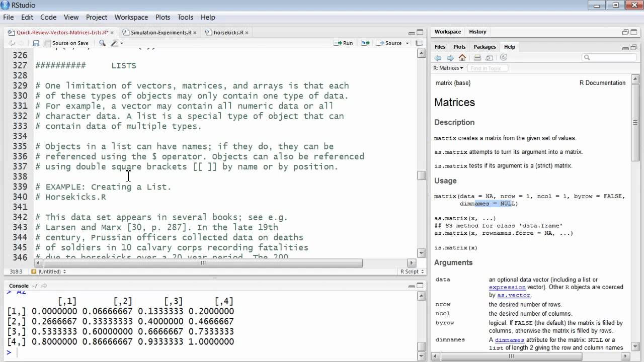Image resolution: width=644 pixels, height=362 pixels.
Task: Open the Help home page
Action: point(462,58)
